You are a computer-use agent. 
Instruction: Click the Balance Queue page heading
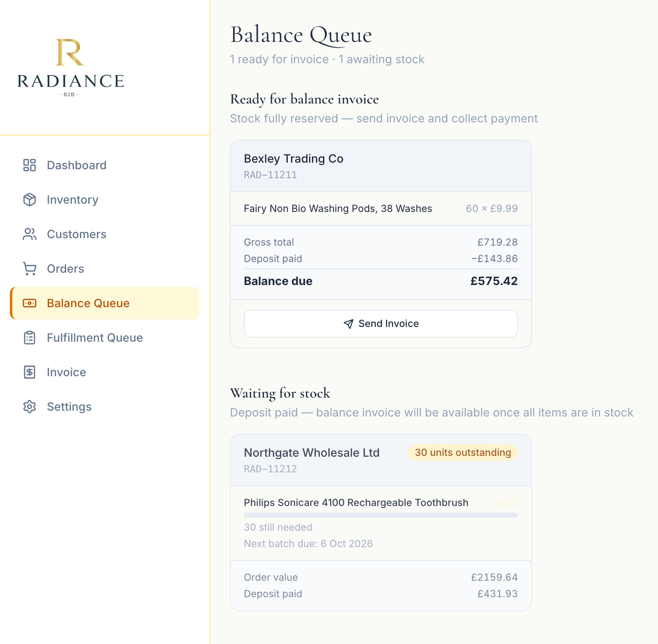[x=301, y=35]
